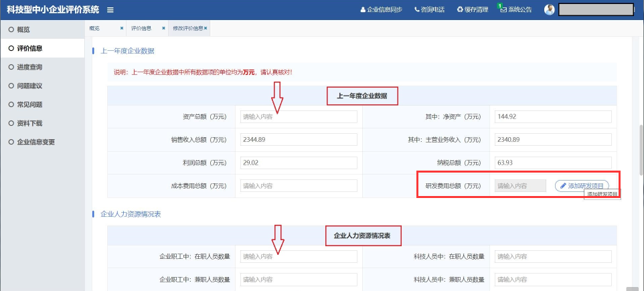This screenshot has height=291, width=644.
Task: Click the 资产总额 input field
Action: [x=299, y=116]
